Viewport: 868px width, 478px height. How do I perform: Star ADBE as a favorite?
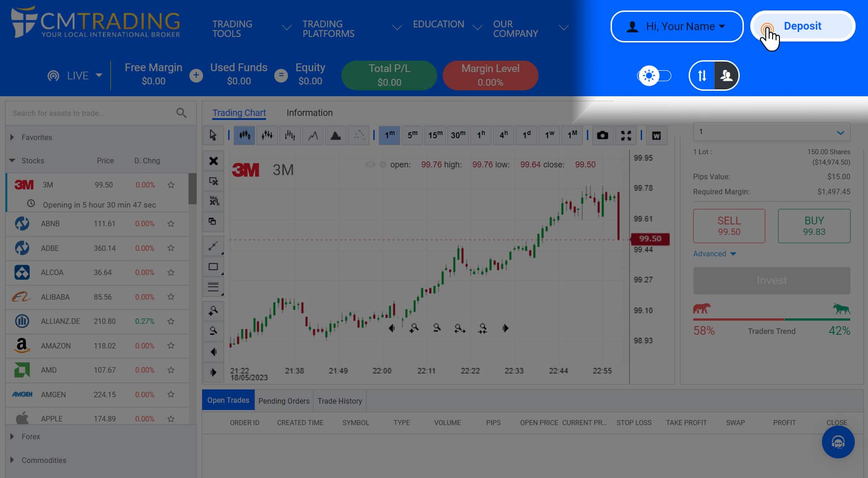click(171, 248)
